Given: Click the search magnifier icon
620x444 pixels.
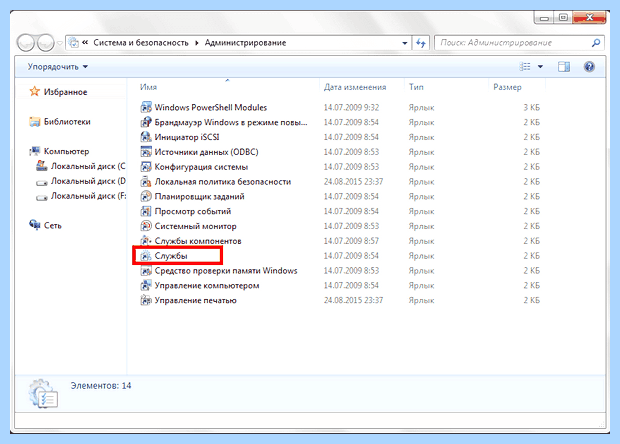Looking at the screenshot, I should click(x=595, y=43).
